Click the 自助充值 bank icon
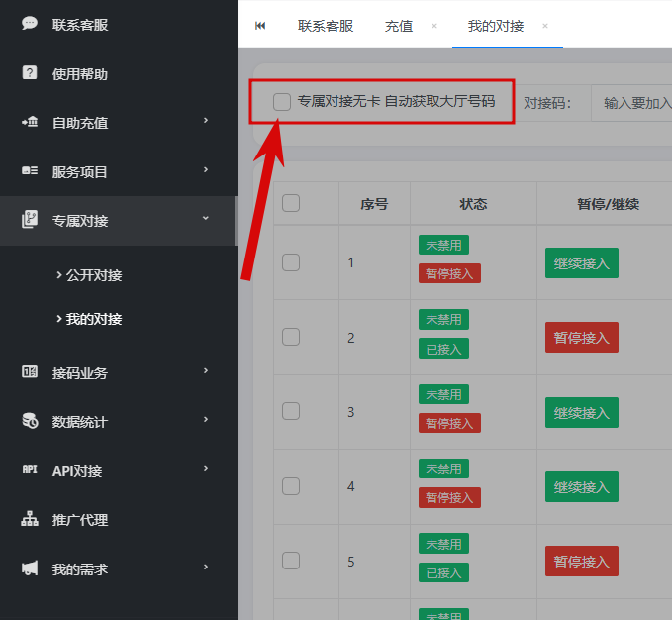Image resolution: width=672 pixels, height=620 pixels. point(30,122)
